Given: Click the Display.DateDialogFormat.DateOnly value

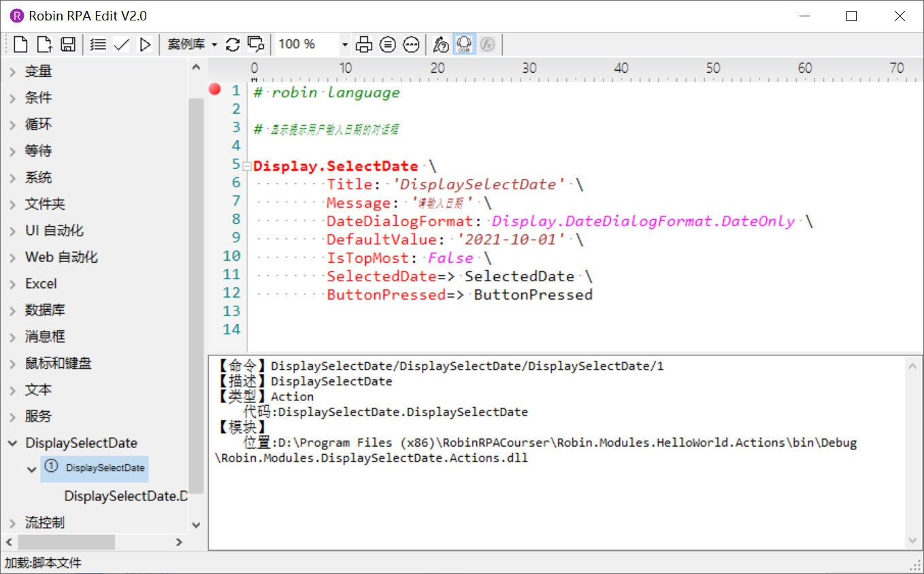Looking at the screenshot, I should (x=644, y=221).
